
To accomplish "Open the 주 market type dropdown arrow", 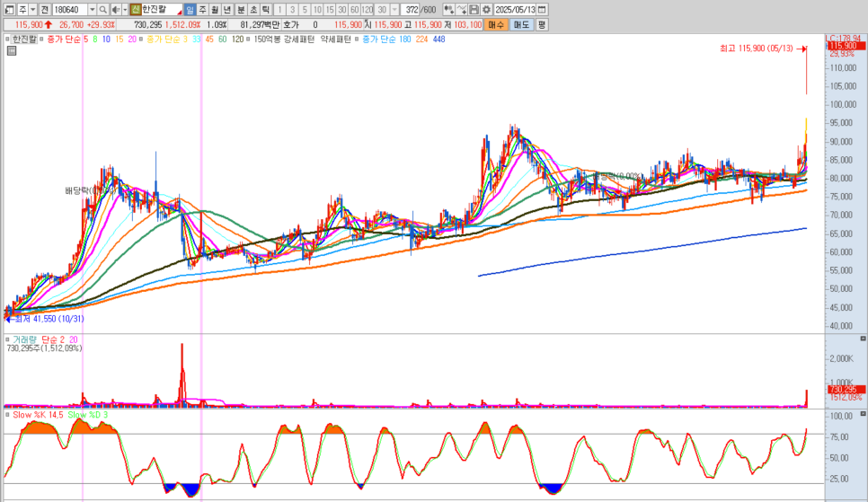I will click(x=33, y=9).
